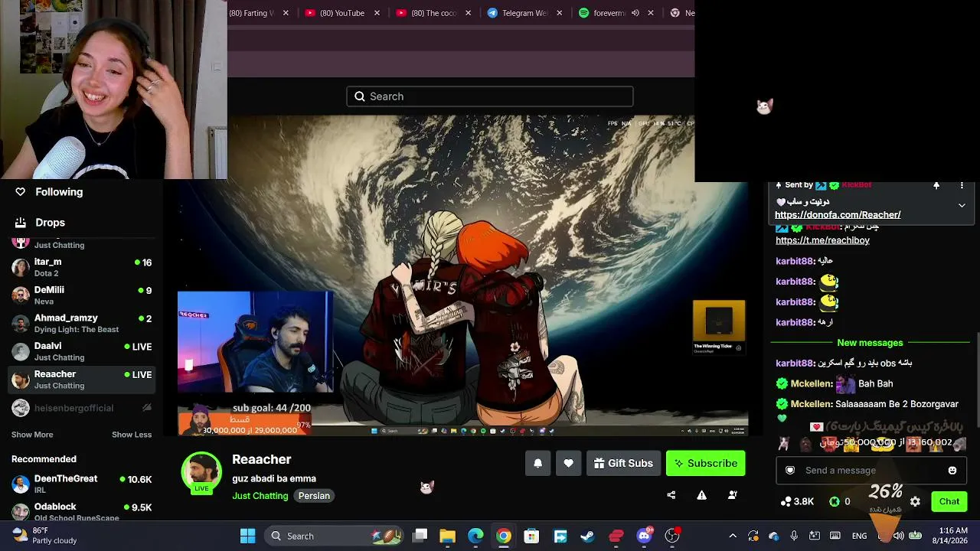Viewport: 980px width, 551px height.
Task: Open the OBS icon in the taskbar
Action: (672, 536)
